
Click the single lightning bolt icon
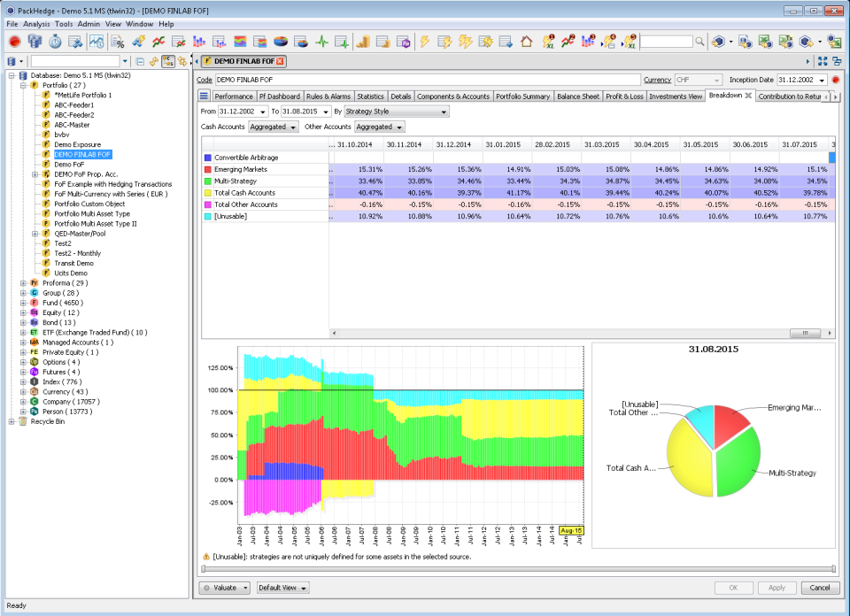click(x=424, y=42)
